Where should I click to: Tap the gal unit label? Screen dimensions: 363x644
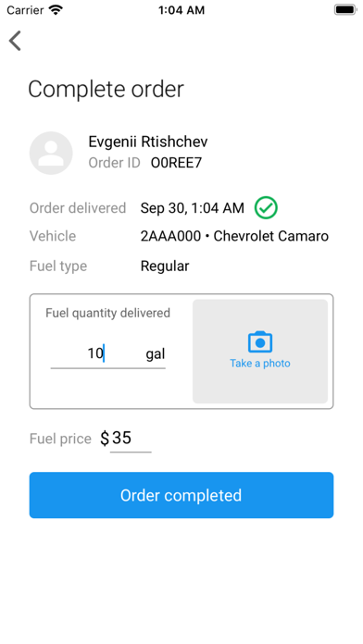pyautogui.click(x=156, y=354)
